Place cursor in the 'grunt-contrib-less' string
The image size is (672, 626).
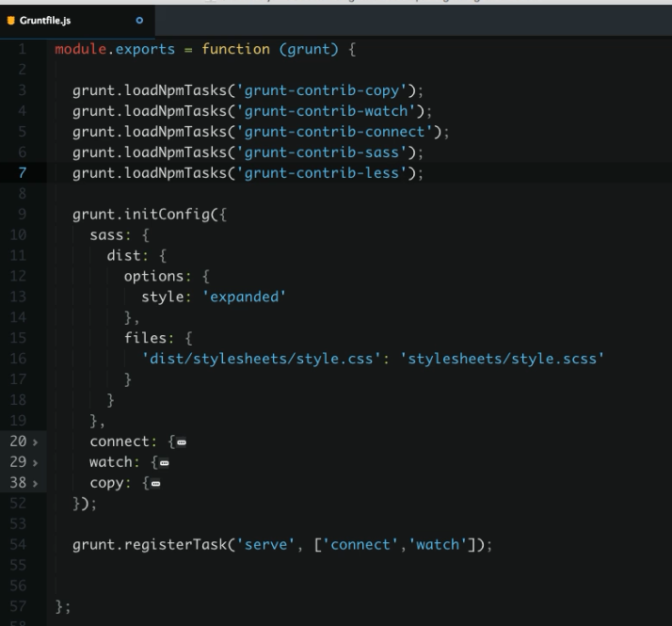pos(326,172)
